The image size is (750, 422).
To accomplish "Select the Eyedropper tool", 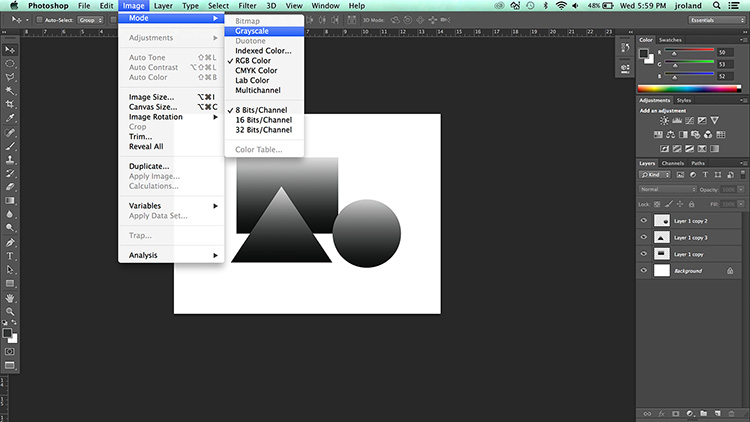I will (10, 118).
